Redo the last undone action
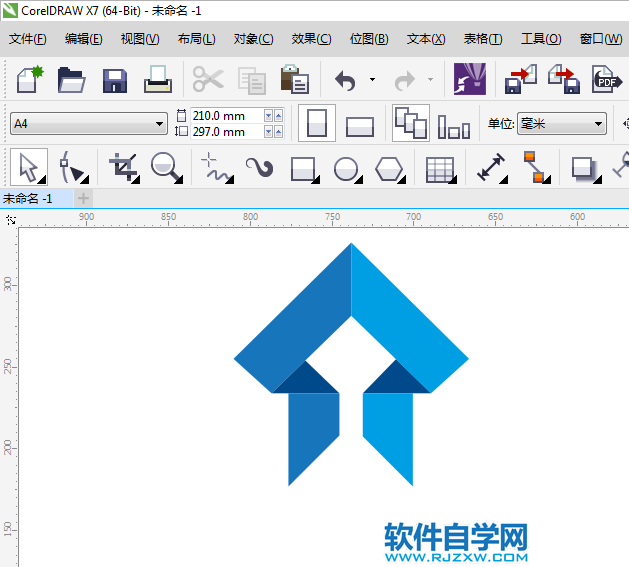Screen dimensions: 629x567 click(x=404, y=80)
